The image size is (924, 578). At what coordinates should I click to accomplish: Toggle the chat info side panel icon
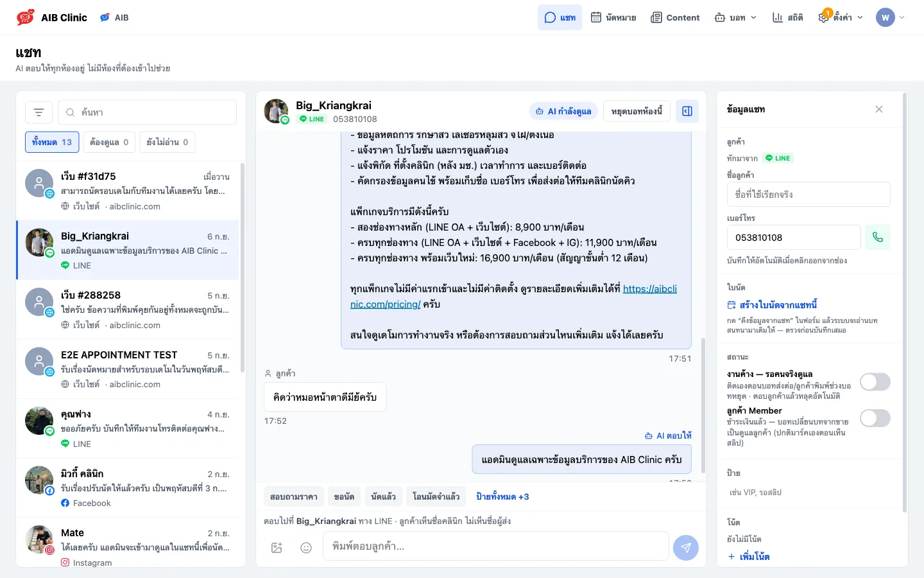(x=687, y=111)
